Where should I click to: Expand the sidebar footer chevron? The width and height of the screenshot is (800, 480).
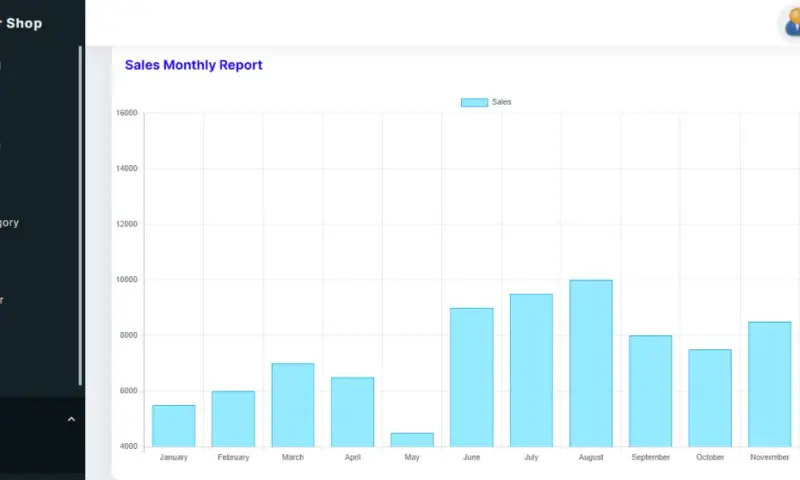point(71,420)
